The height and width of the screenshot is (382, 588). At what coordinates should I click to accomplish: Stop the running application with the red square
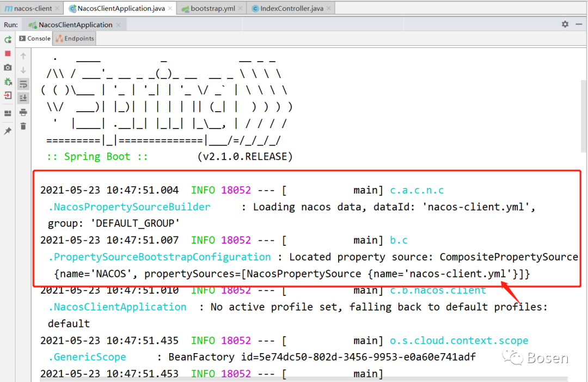click(x=8, y=53)
